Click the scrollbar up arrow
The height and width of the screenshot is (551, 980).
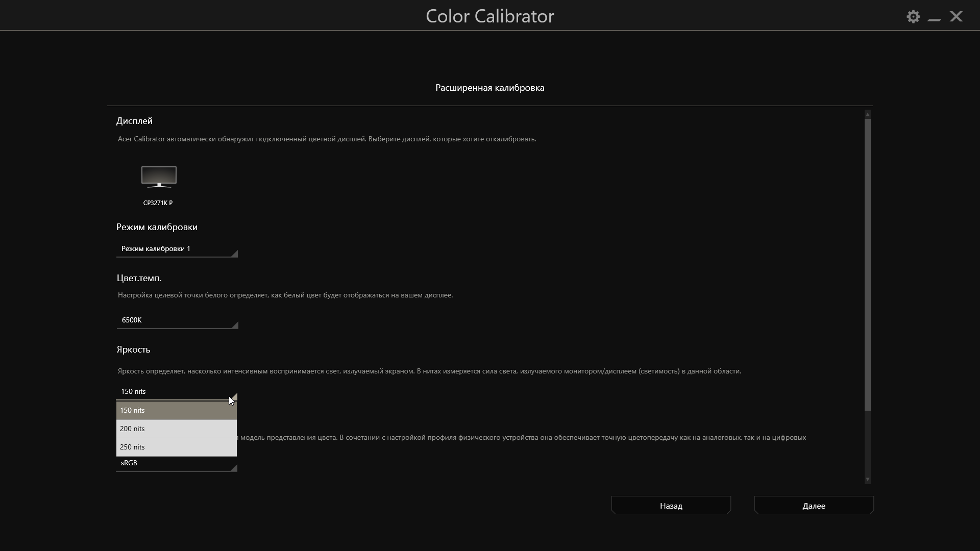coord(867,114)
